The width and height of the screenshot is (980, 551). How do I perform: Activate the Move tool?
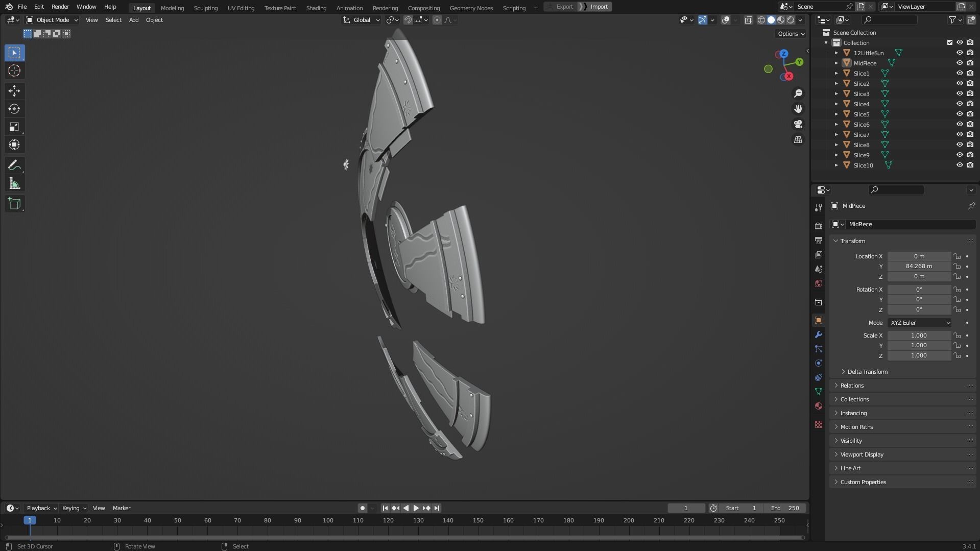14,91
